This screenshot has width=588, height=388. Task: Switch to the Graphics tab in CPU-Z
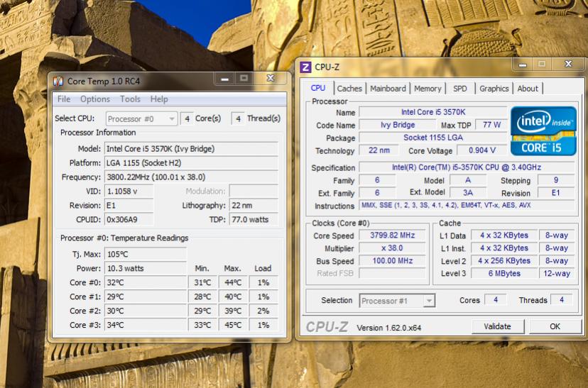pos(494,89)
